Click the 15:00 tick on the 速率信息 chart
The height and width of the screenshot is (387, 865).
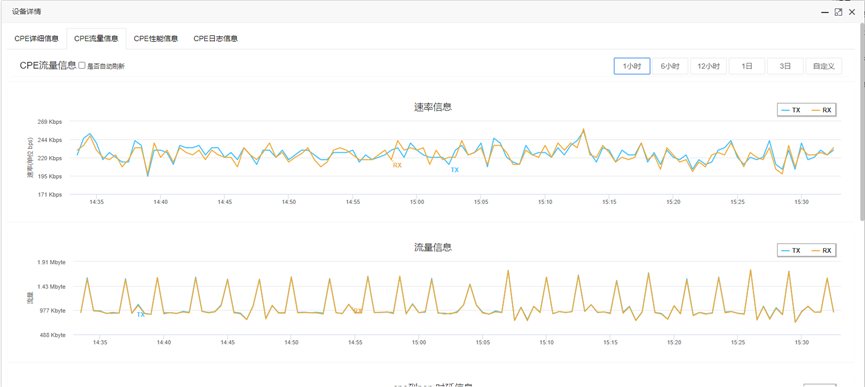417,203
